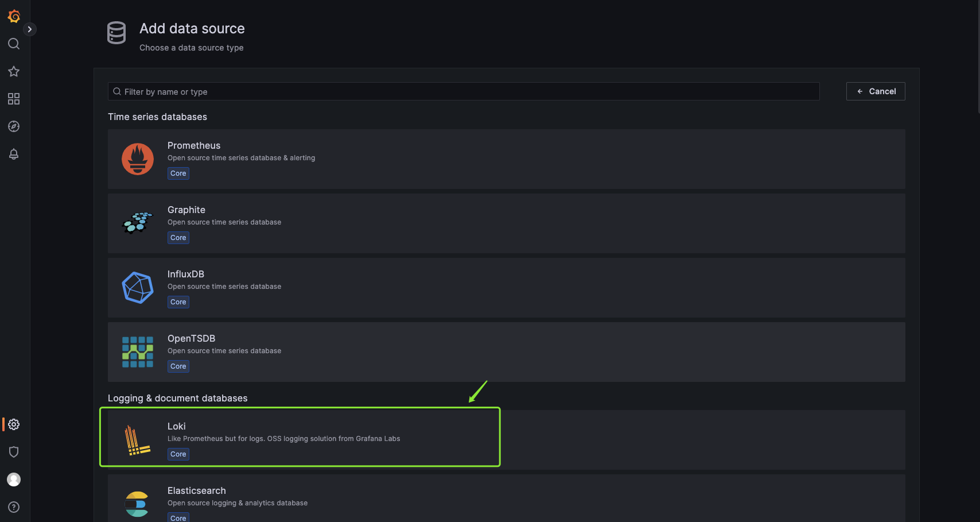
Task: Select the Loki data source title
Action: 177,426
